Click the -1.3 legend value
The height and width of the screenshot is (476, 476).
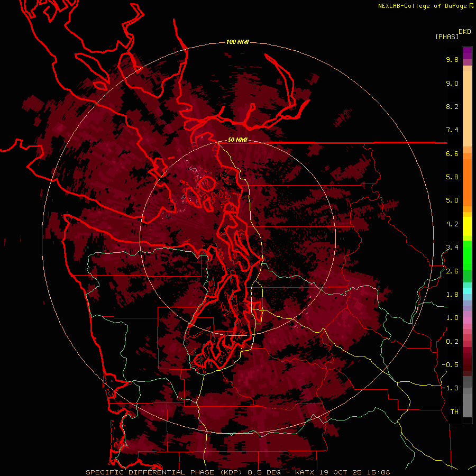[450, 388]
